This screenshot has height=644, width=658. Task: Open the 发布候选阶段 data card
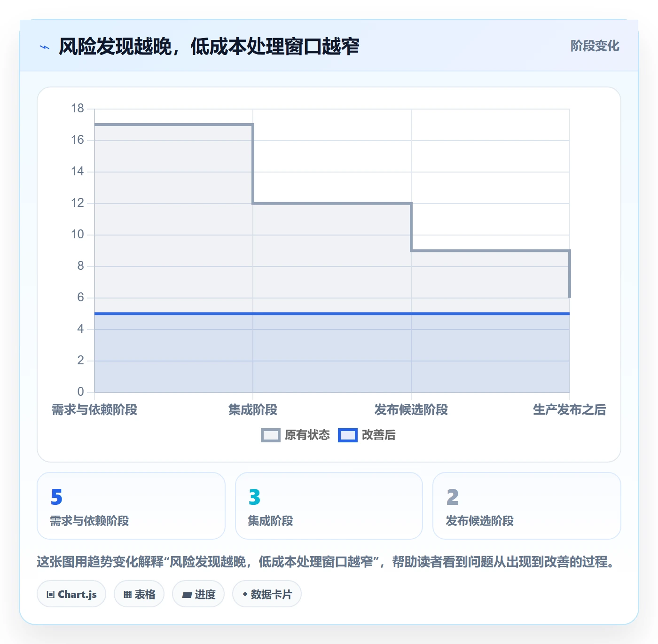pos(527,506)
